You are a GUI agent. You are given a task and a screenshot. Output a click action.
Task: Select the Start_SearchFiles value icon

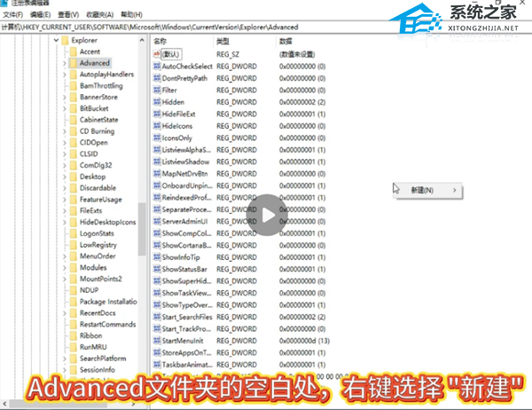click(x=157, y=317)
